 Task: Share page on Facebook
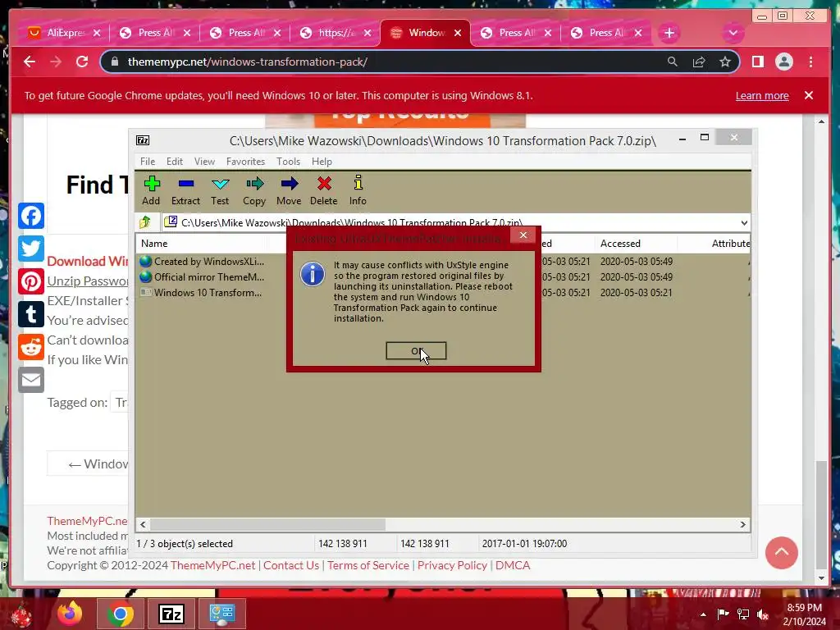31,216
